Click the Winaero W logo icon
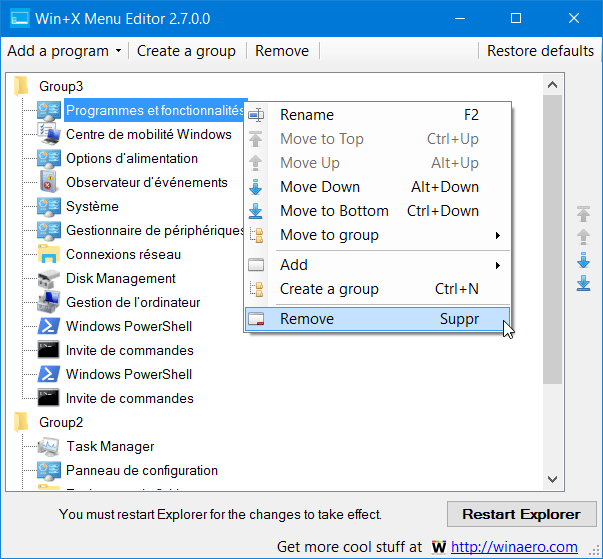 (x=439, y=547)
